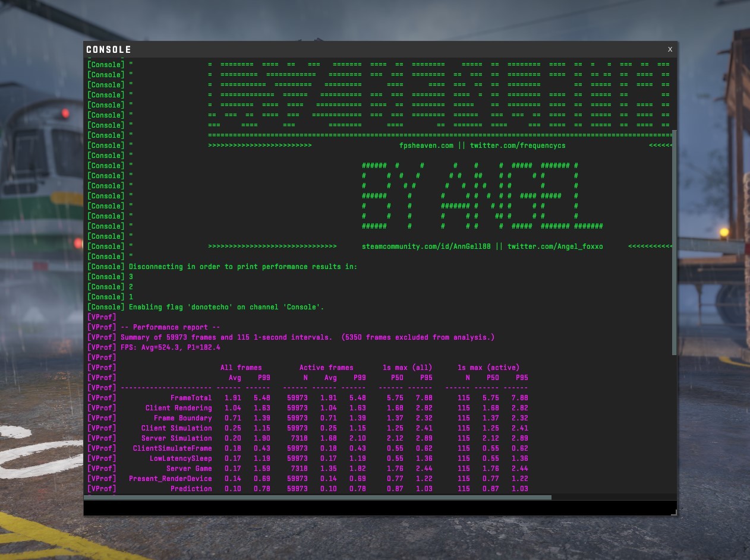750x560 pixels.
Task: Click the FrameTotal row label
Action: [191, 398]
